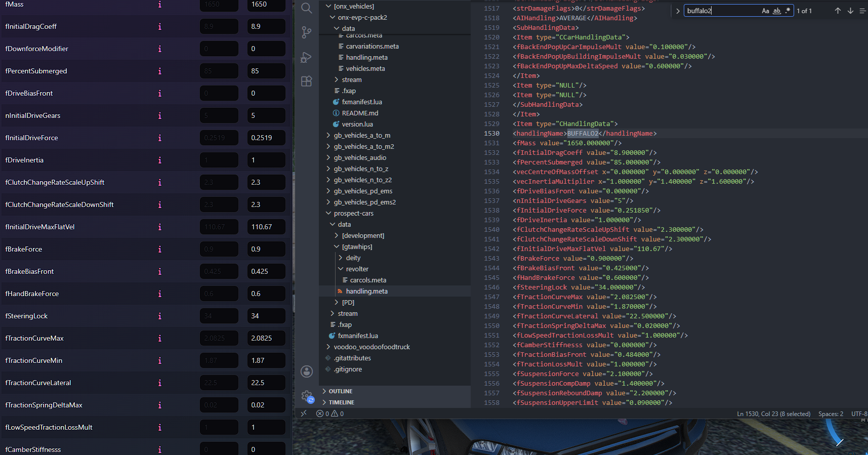Go to the previous find match

point(838,11)
